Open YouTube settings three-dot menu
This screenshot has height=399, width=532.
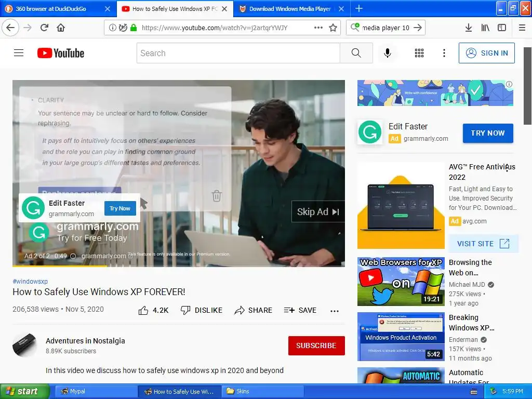444,53
